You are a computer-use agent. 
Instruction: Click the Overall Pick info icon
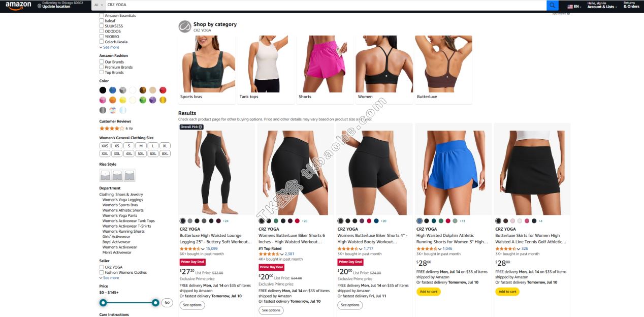[x=201, y=127]
